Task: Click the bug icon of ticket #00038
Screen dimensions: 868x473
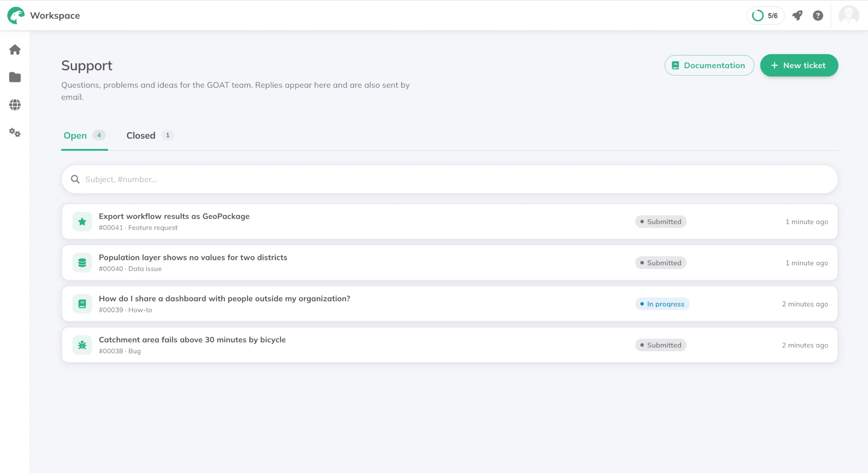Action: pyautogui.click(x=82, y=345)
